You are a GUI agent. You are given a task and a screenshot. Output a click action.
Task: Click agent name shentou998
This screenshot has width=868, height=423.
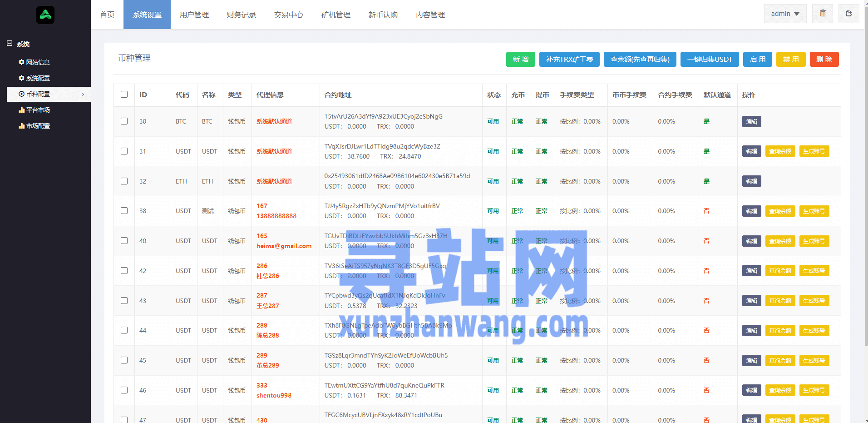coord(274,395)
